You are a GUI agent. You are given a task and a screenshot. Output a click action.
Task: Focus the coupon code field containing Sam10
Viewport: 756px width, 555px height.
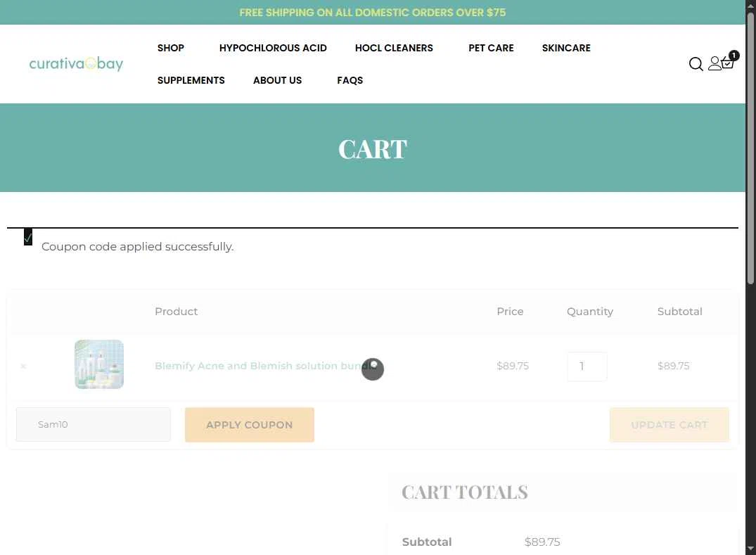pyautogui.click(x=93, y=424)
